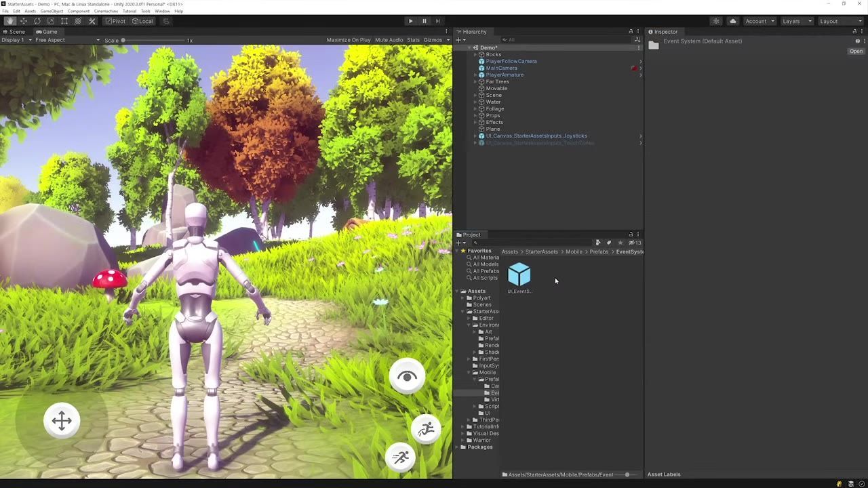Select the Rotate tool
This screenshot has width=868, height=488.
coord(37,21)
